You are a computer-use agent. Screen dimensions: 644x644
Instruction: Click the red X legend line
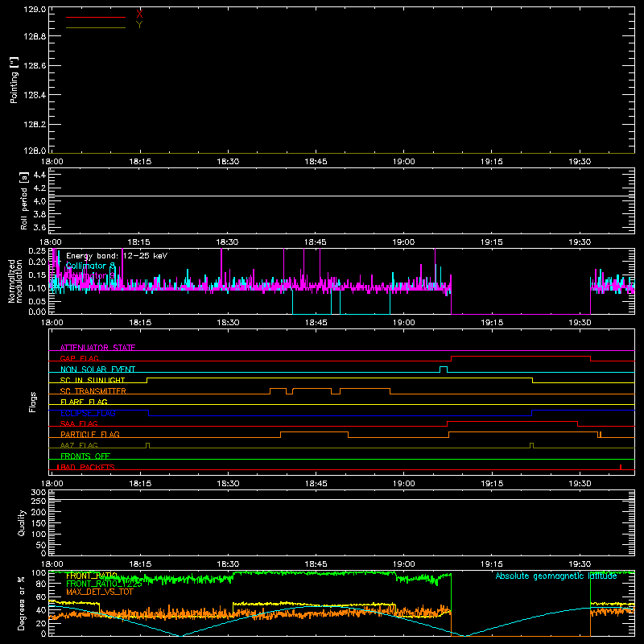(96, 17)
